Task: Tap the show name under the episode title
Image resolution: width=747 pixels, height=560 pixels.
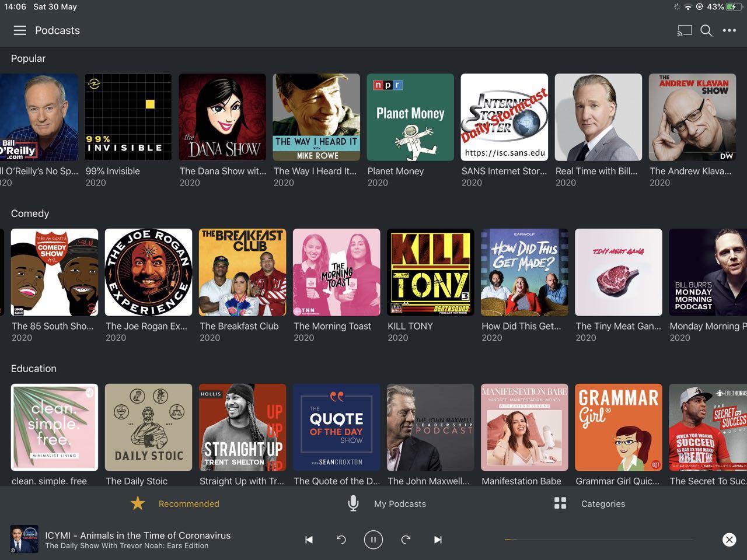Action: tap(127, 546)
